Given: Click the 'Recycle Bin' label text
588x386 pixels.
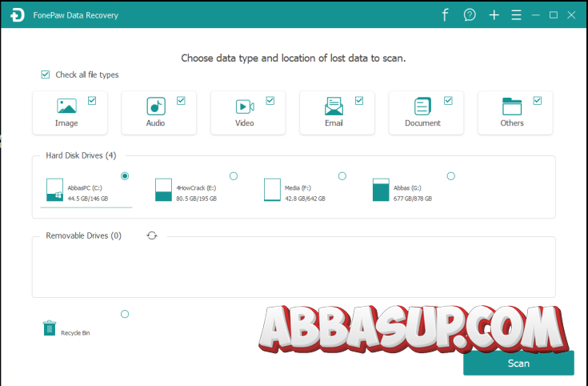Looking at the screenshot, I should 75,332.
